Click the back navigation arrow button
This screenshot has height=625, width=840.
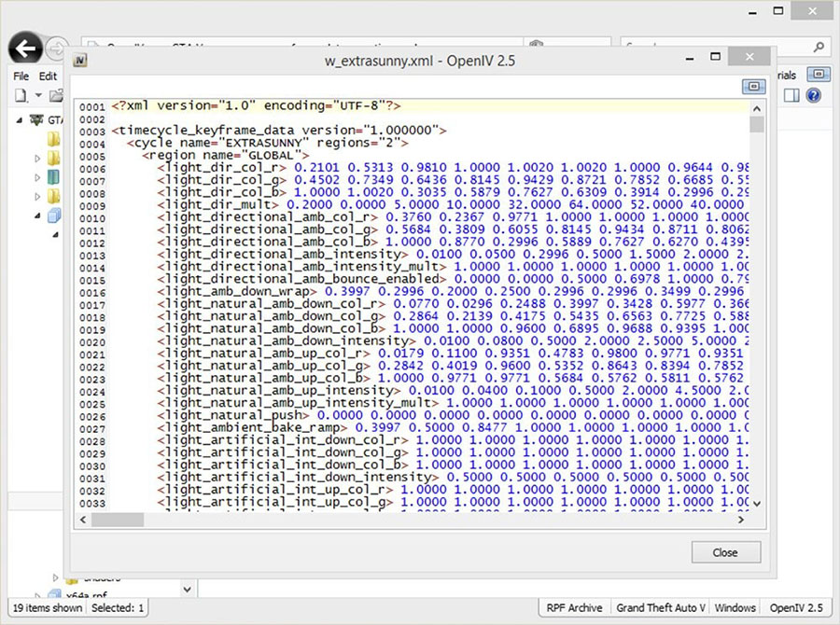[27, 47]
